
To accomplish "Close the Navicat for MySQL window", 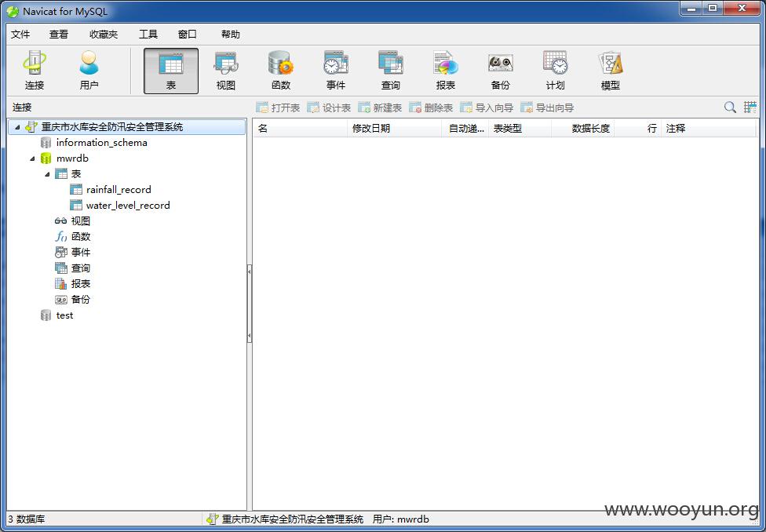I will [742, 9].
